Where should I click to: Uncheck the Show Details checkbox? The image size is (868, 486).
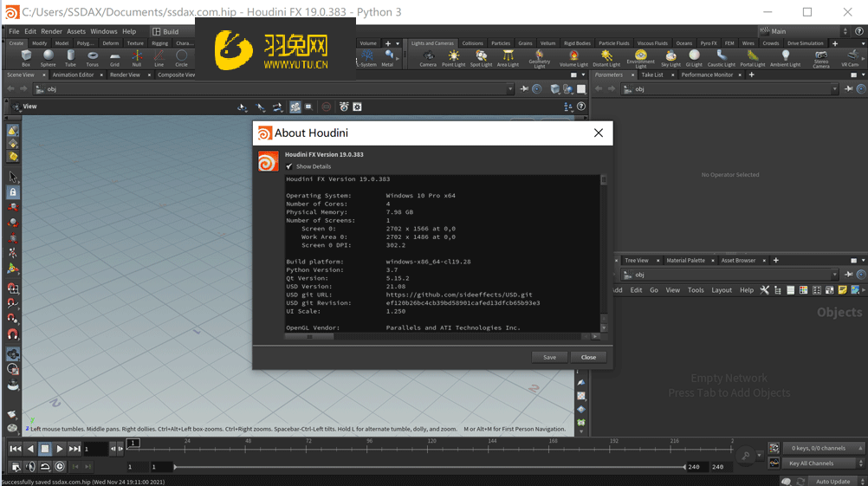click(x=289, y=166)
